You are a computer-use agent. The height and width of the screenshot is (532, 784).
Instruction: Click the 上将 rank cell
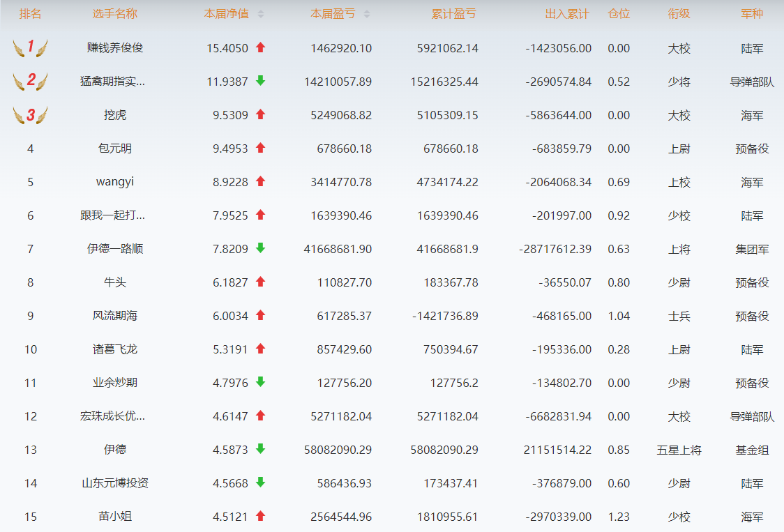679,250
